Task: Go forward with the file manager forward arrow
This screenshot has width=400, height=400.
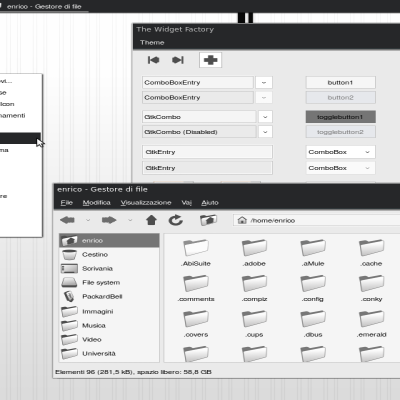Action: point(109,220)
